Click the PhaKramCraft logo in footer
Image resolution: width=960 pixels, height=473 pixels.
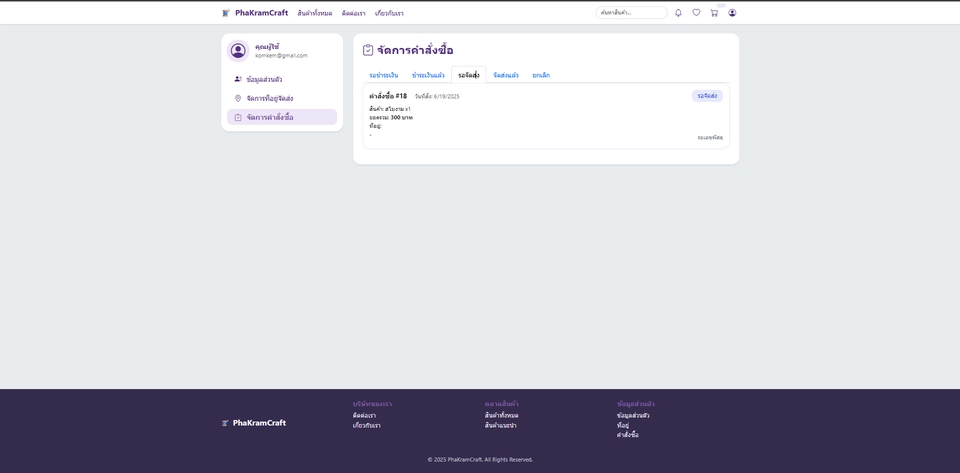click(x=254, y=423)
